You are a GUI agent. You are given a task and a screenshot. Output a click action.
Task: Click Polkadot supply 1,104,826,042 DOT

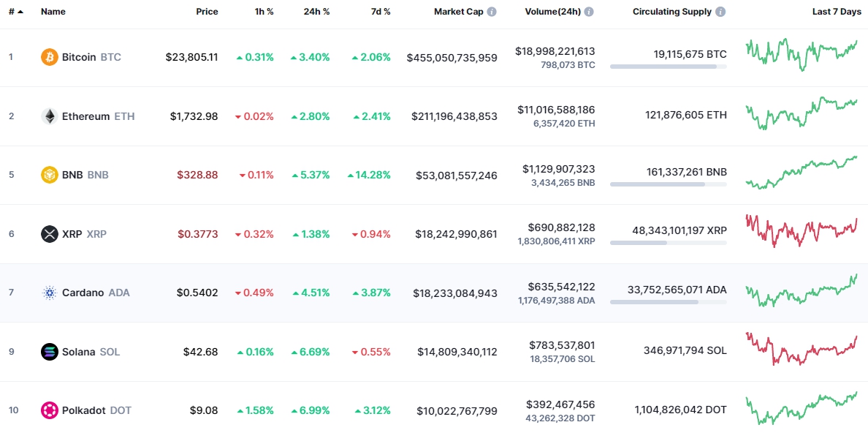pyautogui.click(x=681, y=410)
